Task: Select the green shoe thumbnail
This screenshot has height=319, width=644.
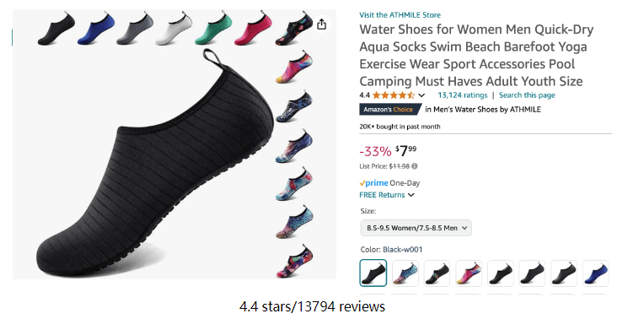Action: pos(213,30)
